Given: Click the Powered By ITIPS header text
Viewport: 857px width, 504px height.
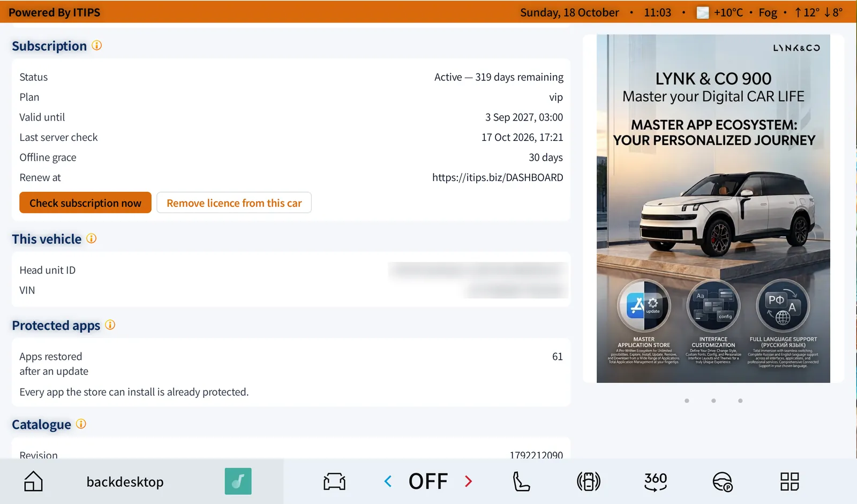Looking at the screenshot, I should click(x=54, y=12).
